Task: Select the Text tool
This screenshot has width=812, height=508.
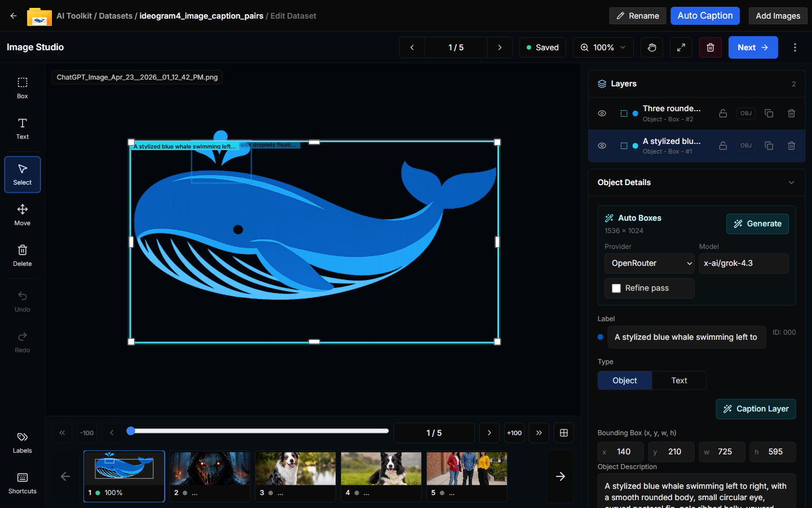Action: pyautogui.click(x=23, y=129)
